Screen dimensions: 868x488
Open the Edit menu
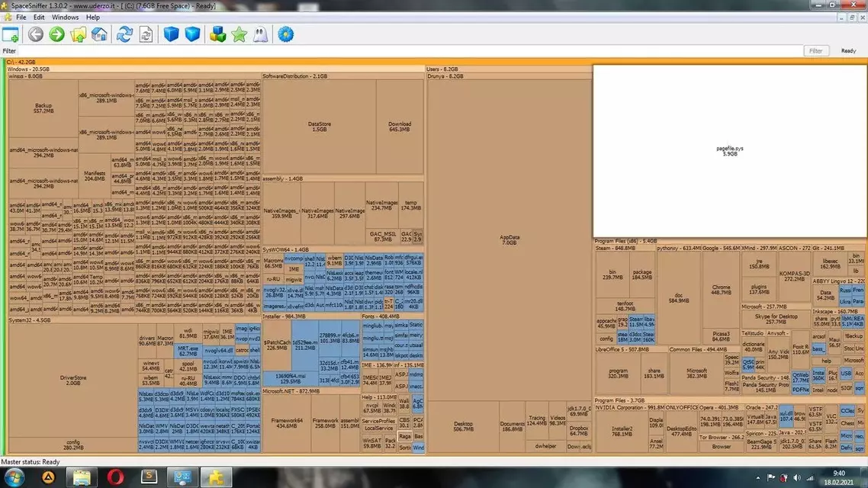click(x=39, y=17)
